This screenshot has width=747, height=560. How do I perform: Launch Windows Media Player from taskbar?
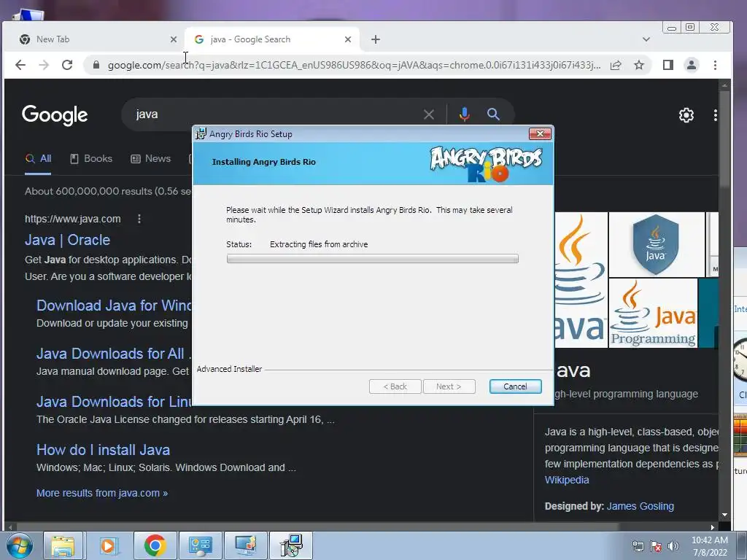108,545
